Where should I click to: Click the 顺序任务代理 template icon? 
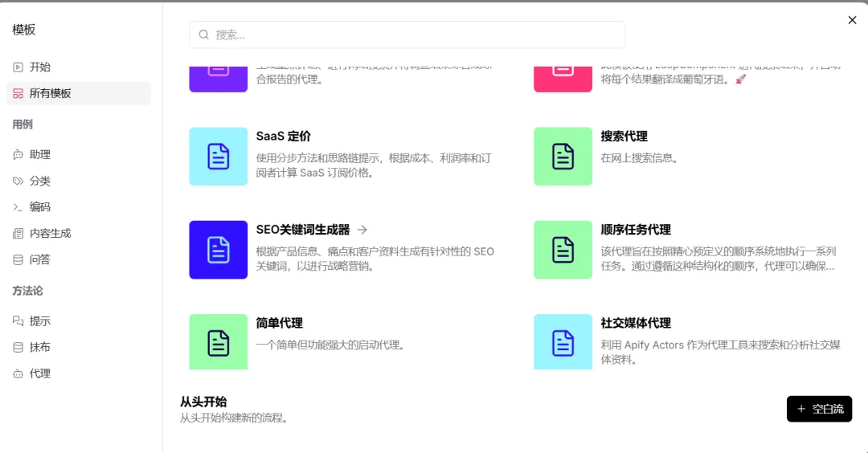tap(563, 250)
